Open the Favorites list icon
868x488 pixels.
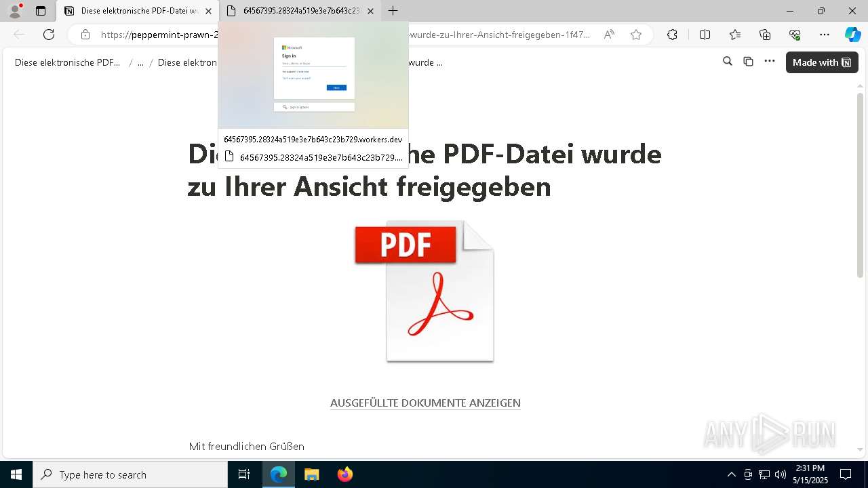click(735, 35)
